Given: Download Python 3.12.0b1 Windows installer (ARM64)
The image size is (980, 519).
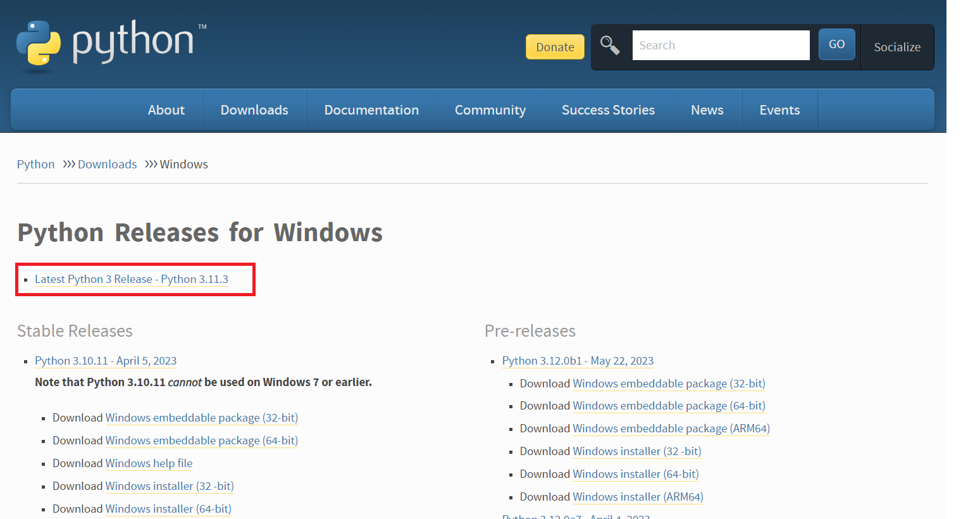Looking at the screenshot, I should (x=638, y=497).
